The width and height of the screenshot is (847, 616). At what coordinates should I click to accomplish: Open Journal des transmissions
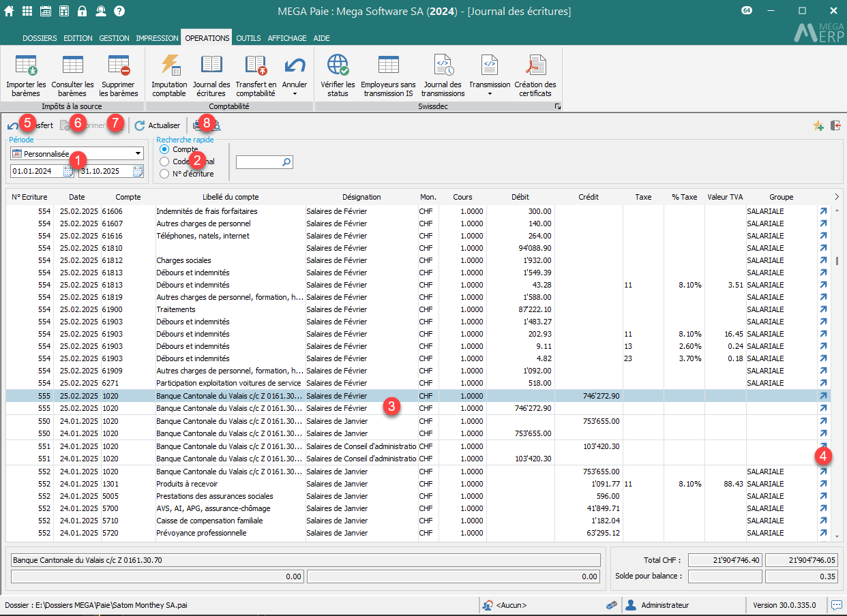pyautogui.click(x=443, y=66)
